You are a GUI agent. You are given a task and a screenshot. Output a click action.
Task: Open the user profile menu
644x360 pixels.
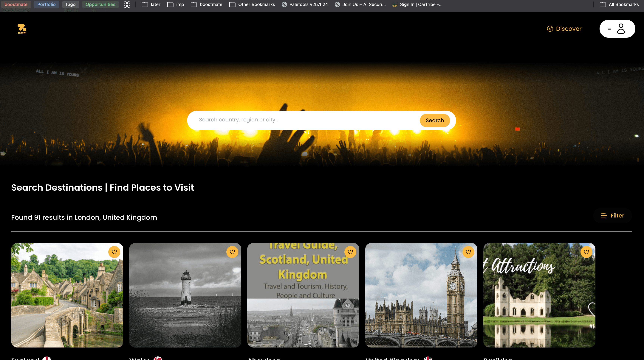coord(617,29)
